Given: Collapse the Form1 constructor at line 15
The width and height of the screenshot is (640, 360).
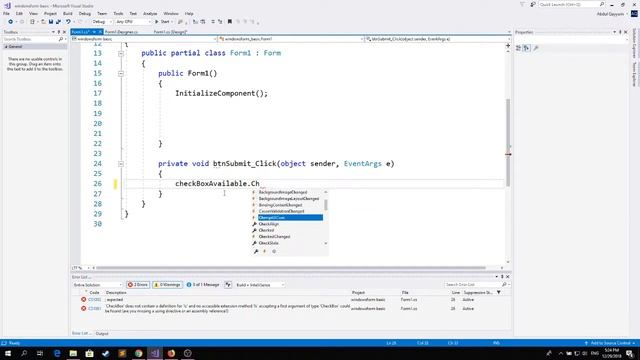Looking at the screenshot, I should (x=121, y=73).
